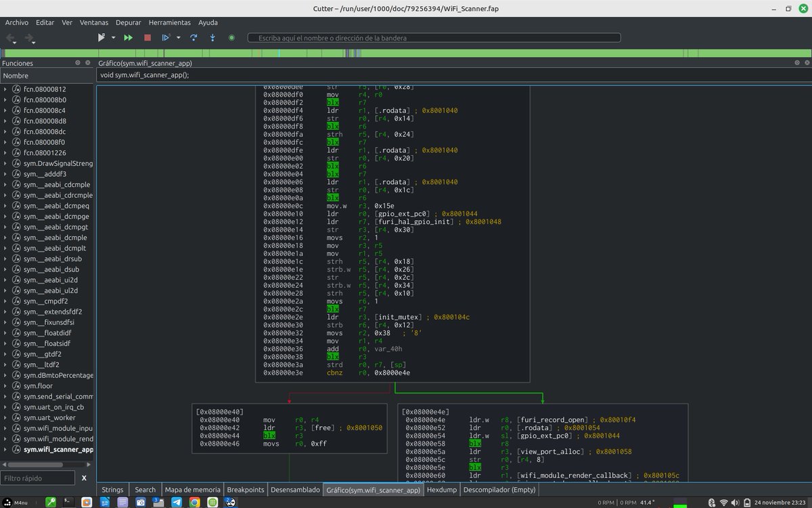
Task: Click the green binary overview navigation bar
Action: click(x=406, y=53)
